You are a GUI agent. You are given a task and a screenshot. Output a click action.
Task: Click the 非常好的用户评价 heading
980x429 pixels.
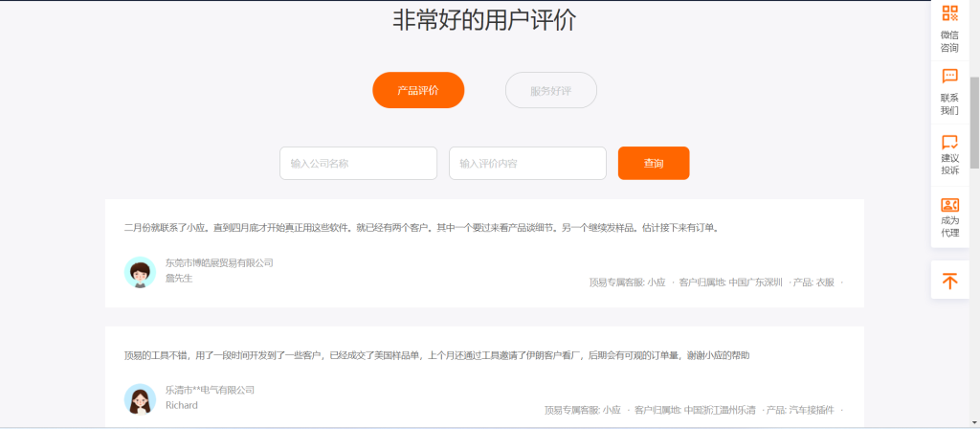point(484,20)
